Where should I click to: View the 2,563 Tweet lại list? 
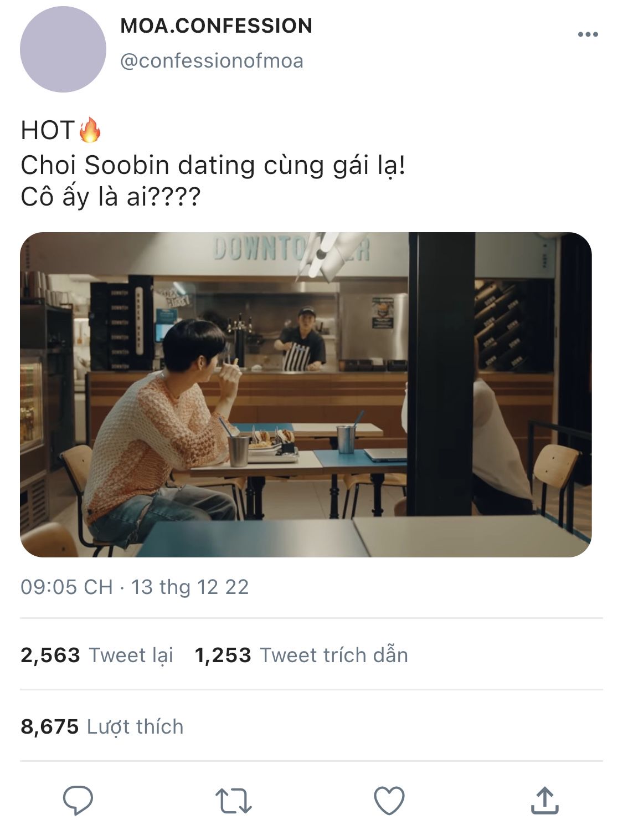pos(97,655)
